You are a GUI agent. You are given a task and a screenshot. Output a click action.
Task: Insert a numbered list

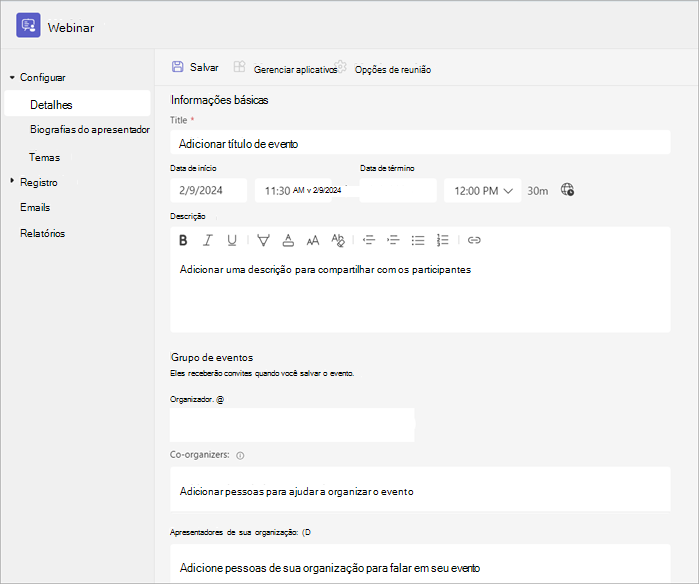pos(442,240)
